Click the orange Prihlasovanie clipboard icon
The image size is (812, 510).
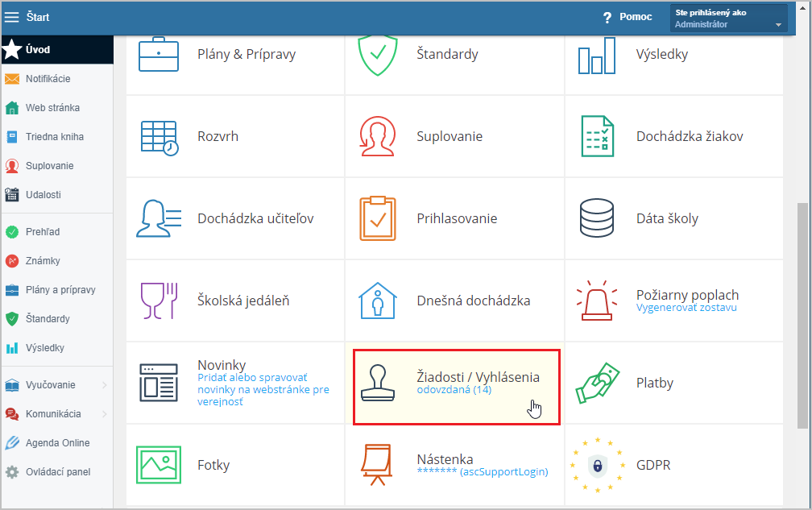pos(378,218)
